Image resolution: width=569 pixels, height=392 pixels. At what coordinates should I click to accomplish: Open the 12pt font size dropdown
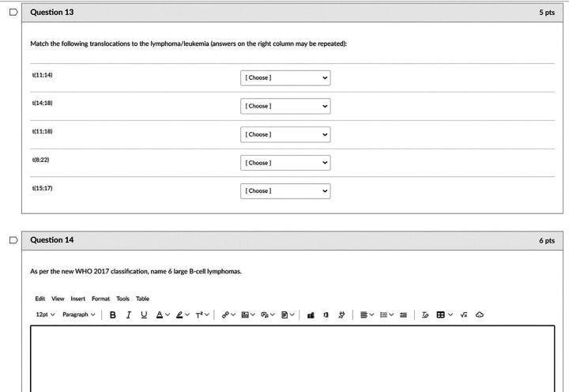click(45, 315)
